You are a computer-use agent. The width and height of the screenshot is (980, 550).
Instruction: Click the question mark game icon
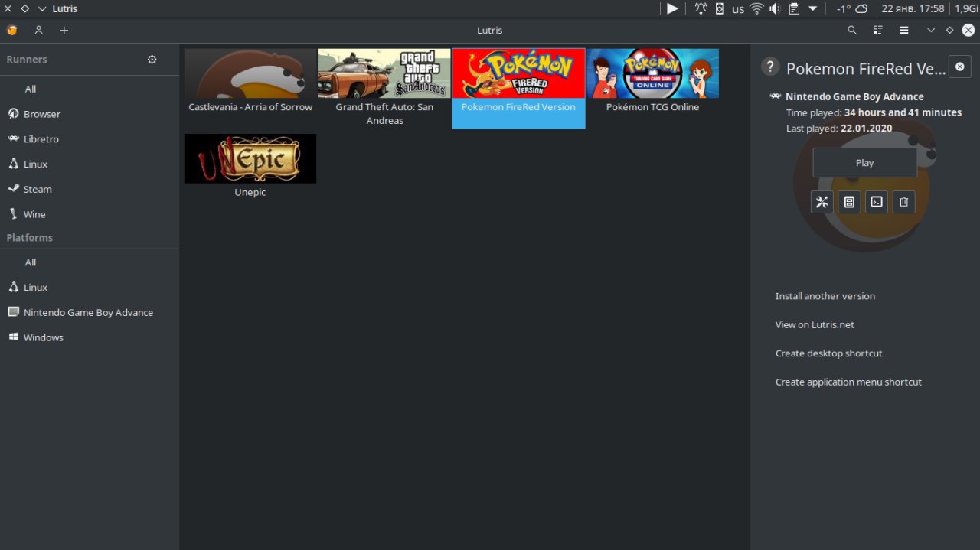point(770,67)
